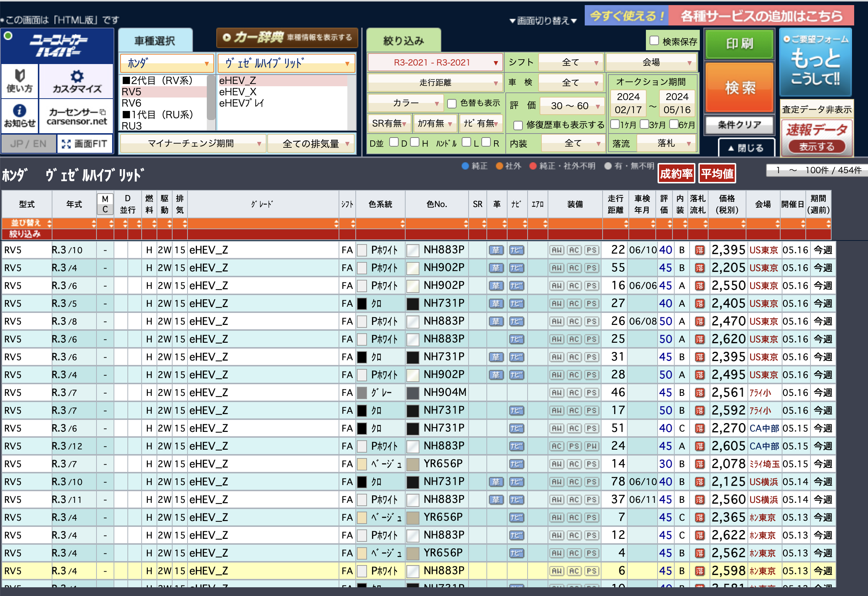Click the 落札 icon in the 2,598 row

[x=699, y=571]
